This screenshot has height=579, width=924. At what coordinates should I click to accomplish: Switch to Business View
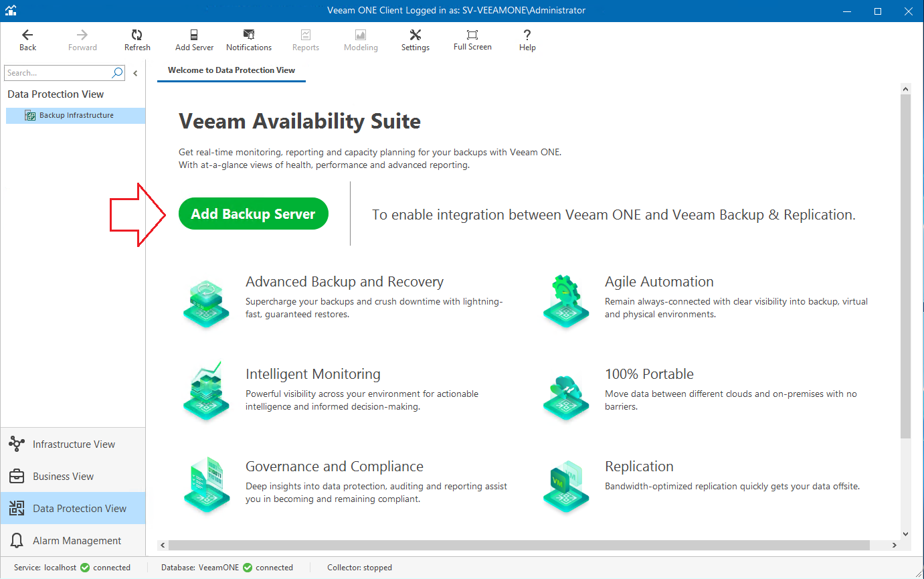click(x=73, y=476)
